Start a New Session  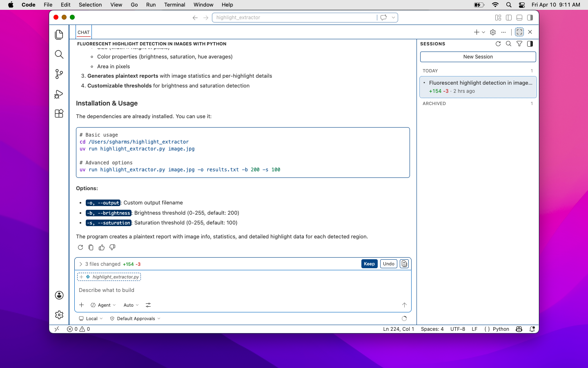tap(477, 56)
